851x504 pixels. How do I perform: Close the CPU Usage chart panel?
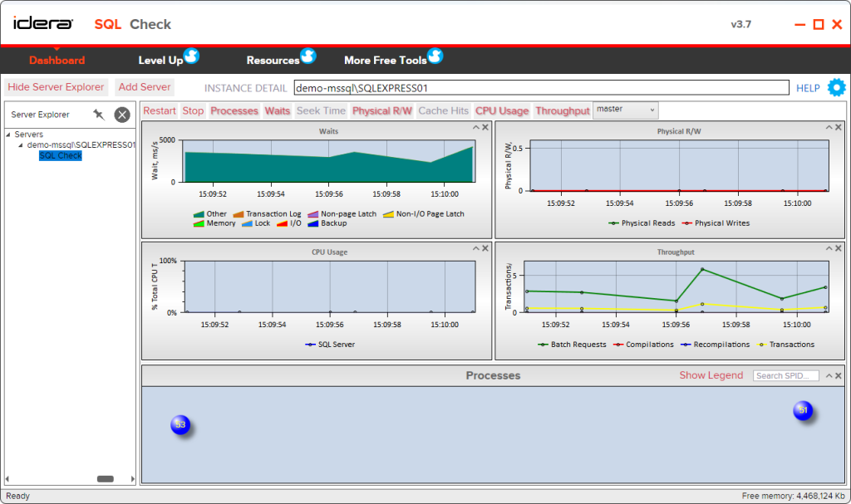click(485, 248)
